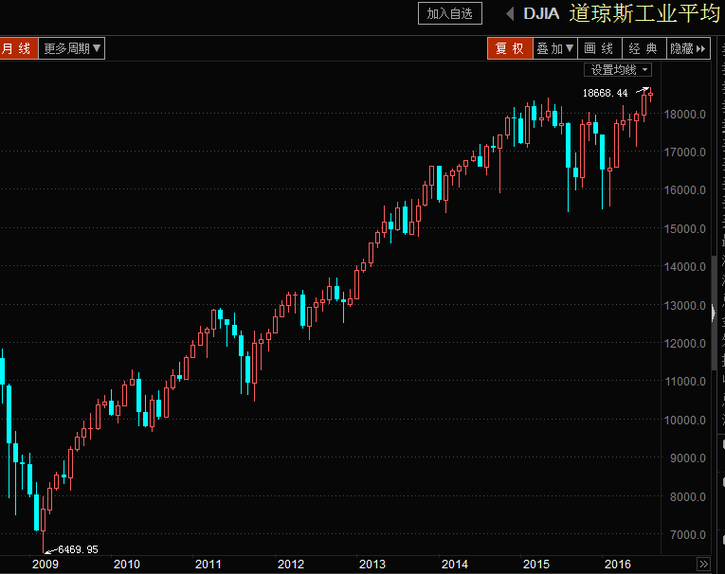Expand the 叠加 overlay dropdown
The image size is (725, 574).
click(x=555, y=48)
